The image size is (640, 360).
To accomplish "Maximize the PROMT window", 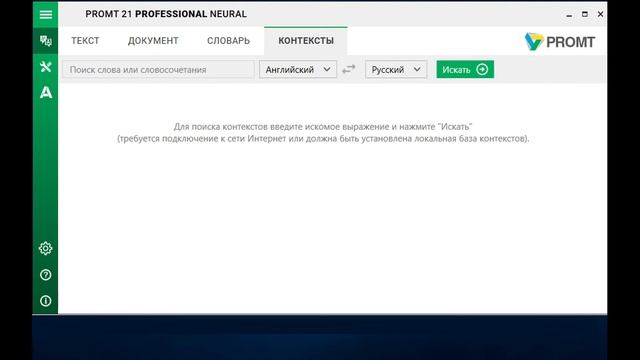I will (584, 14).
